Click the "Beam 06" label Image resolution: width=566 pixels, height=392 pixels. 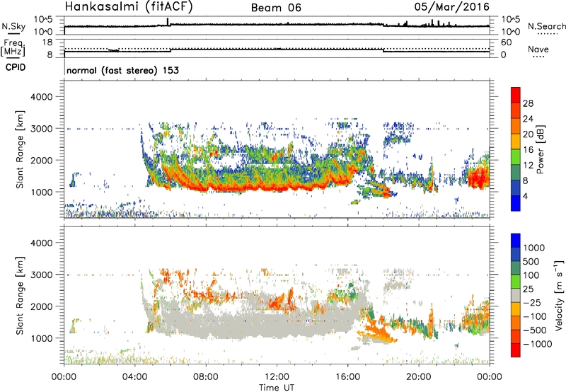point(276,8)
